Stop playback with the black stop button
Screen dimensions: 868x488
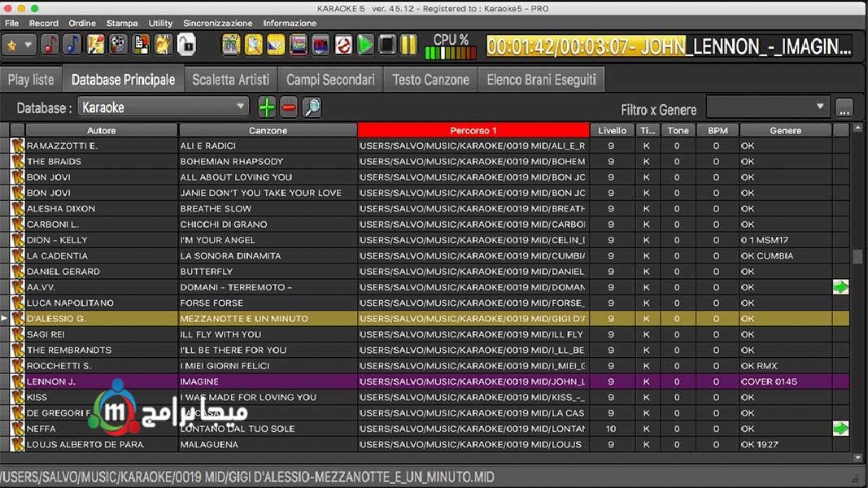click(x=387, y=45)
